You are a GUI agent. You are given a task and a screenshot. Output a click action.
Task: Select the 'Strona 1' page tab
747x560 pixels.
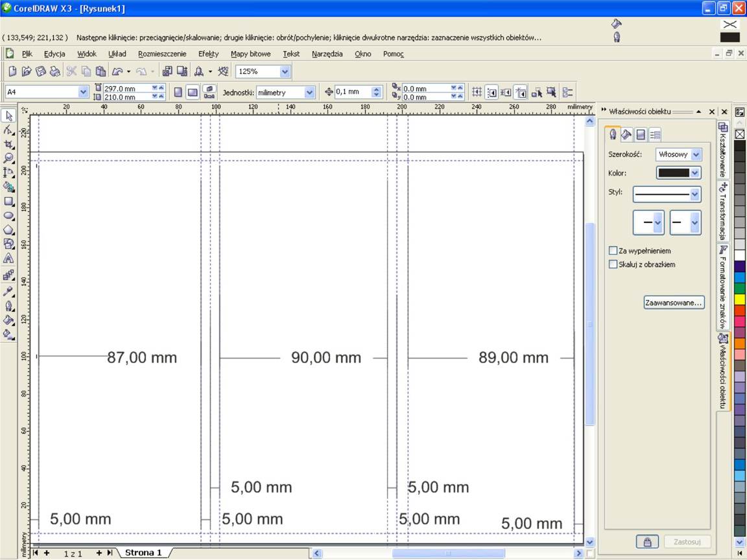click(143, 553)
